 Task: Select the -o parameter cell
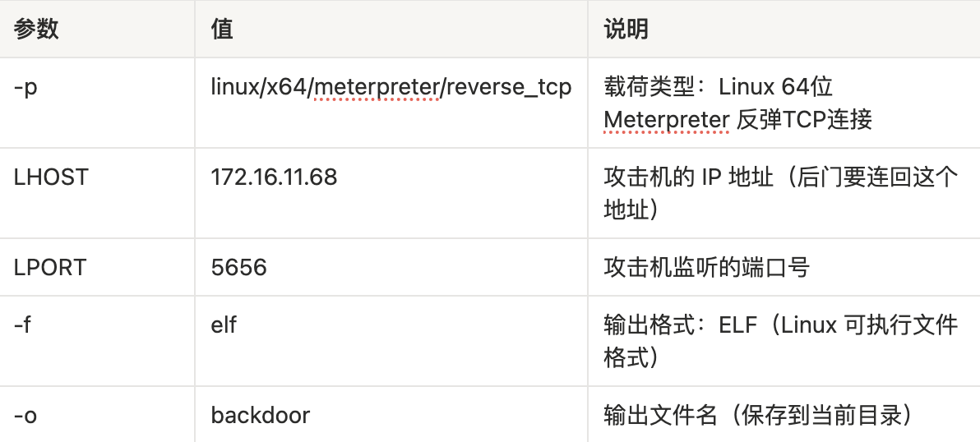[25, 416]
